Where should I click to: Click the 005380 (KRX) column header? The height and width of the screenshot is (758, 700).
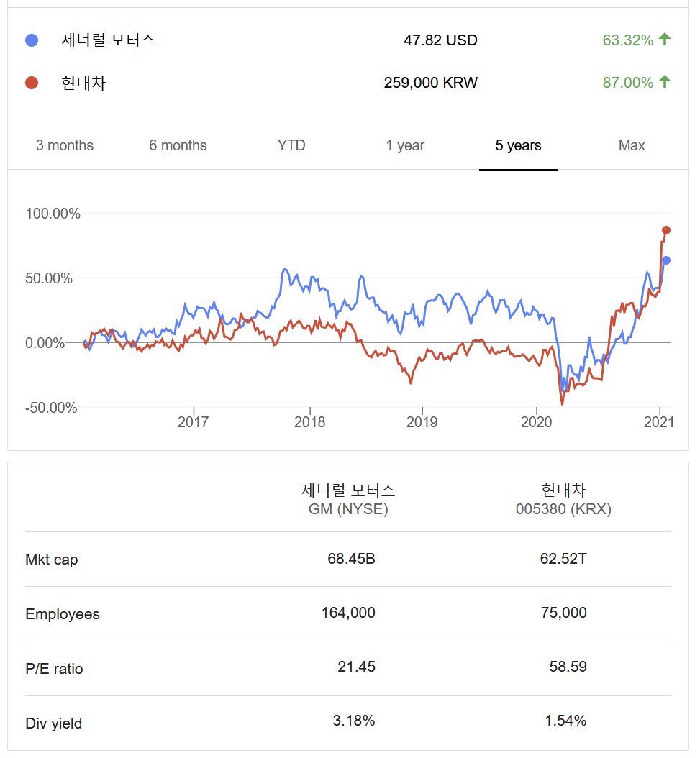click(x=563, y=509)
